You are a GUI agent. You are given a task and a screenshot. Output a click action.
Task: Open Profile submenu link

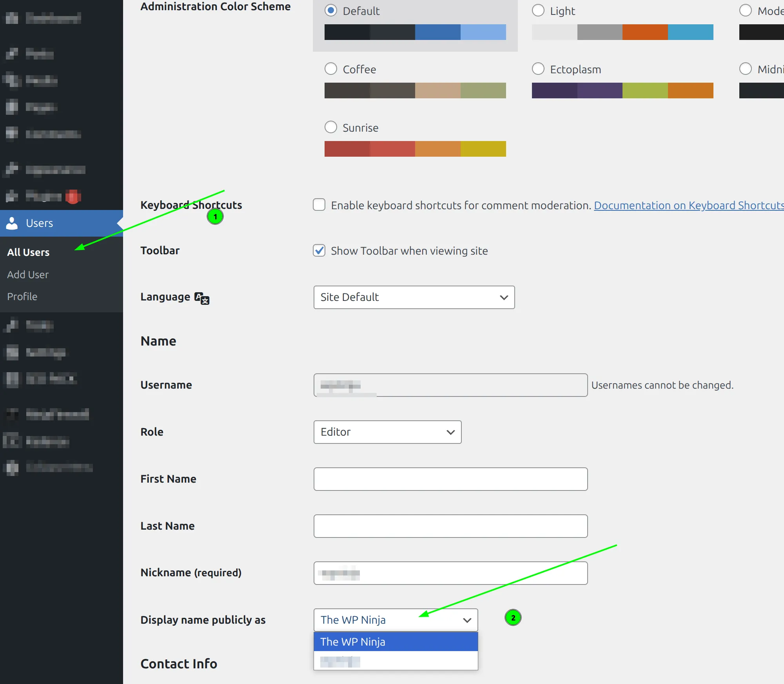point(22,297)
